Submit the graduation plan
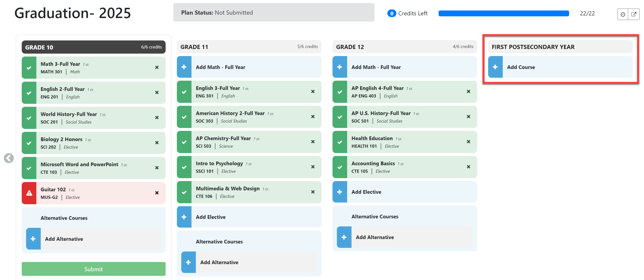 (93, 269)
